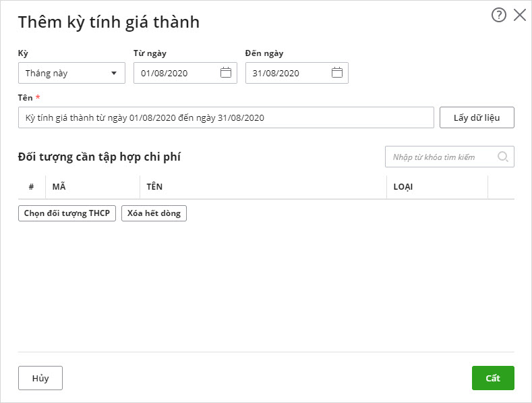
Task: Click the # column header
Action: [32, 187]
